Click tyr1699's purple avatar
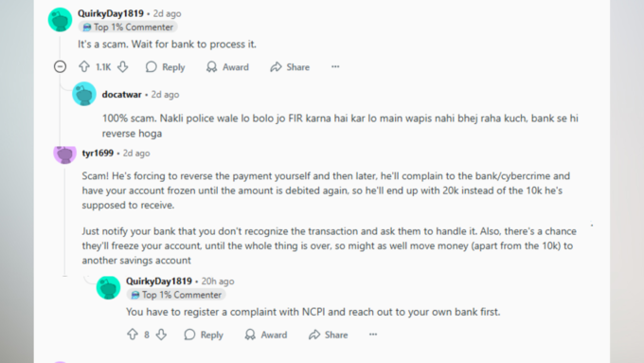 coord(65,154)
